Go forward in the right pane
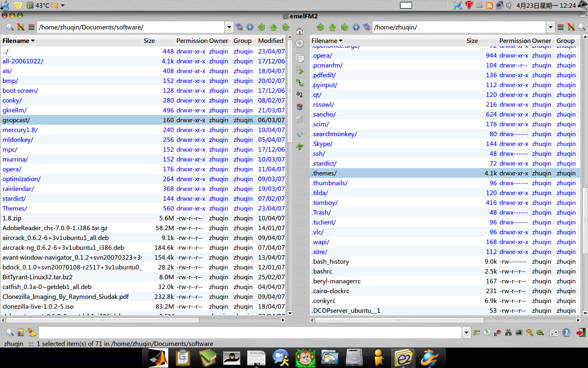The height and width of the screenshot is (368, 588). tap(345, 27)
